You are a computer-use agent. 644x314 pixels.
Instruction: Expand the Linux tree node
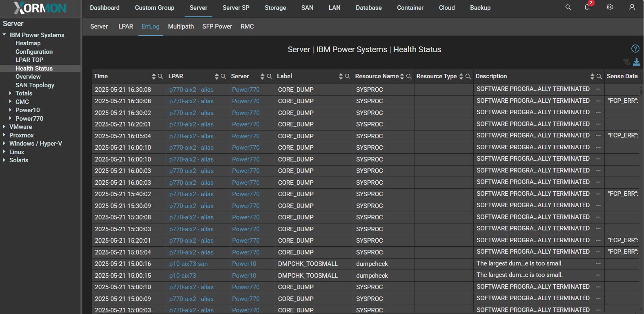pyautogui.click(x=4, y=152)
